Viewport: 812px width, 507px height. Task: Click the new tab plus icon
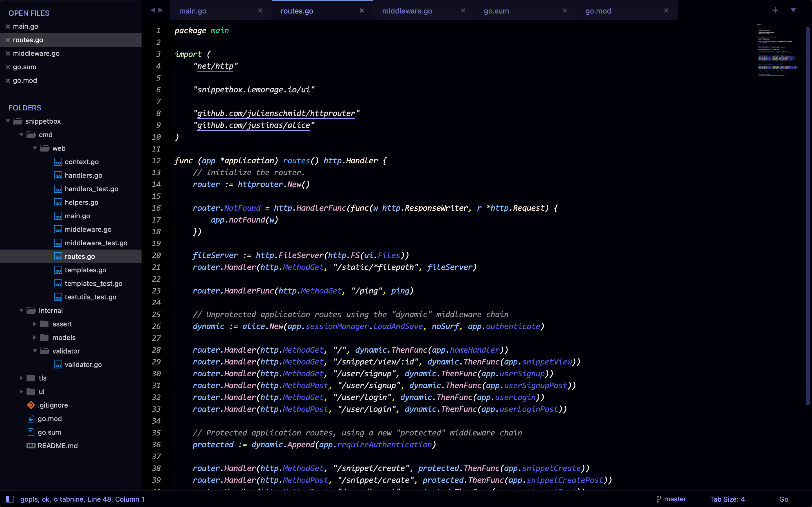pos(775,10)
